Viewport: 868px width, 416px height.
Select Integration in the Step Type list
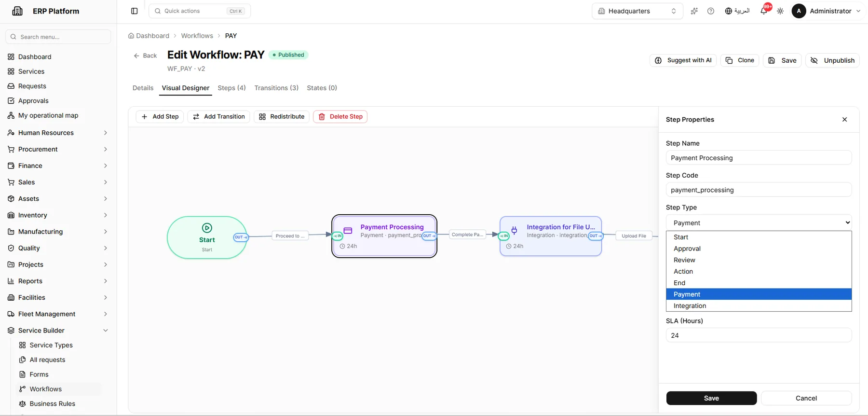[759, 306]
